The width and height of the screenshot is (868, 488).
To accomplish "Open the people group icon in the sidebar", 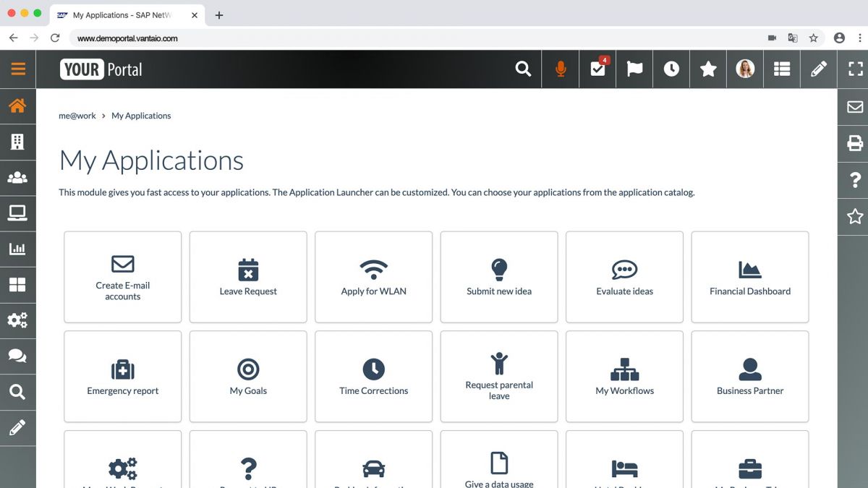I will tap(17, 177).
